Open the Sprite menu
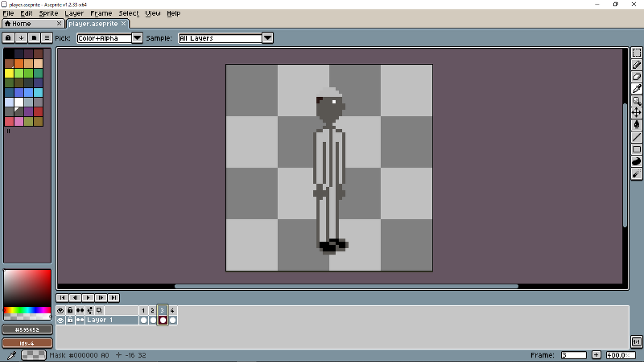 click(x=49, y=13)
